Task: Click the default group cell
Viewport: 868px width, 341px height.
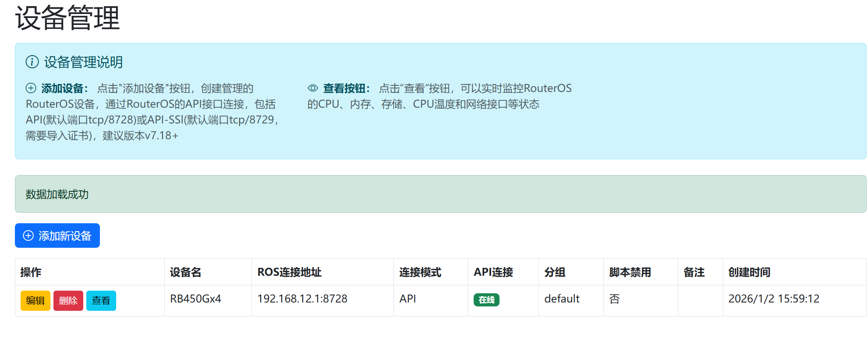Action: click(562, 299)
